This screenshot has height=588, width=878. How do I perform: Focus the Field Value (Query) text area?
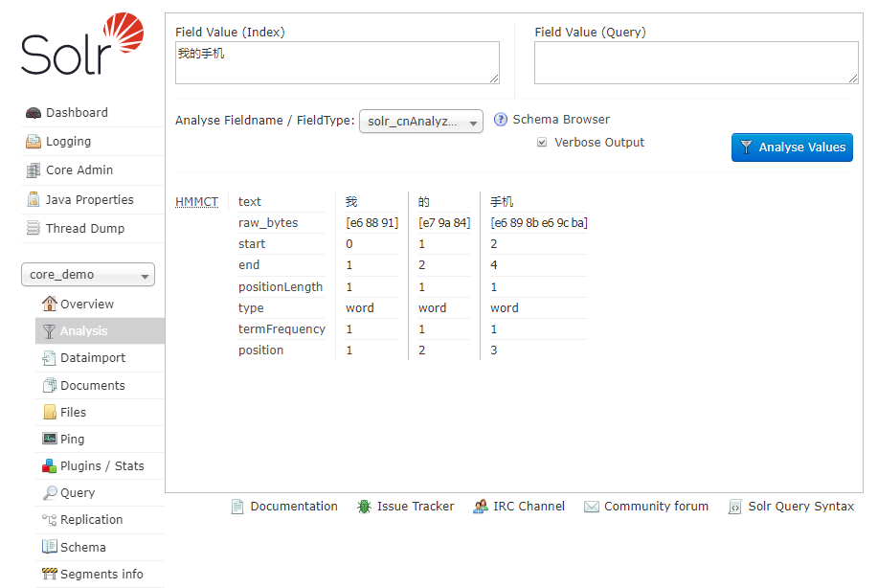696,62
